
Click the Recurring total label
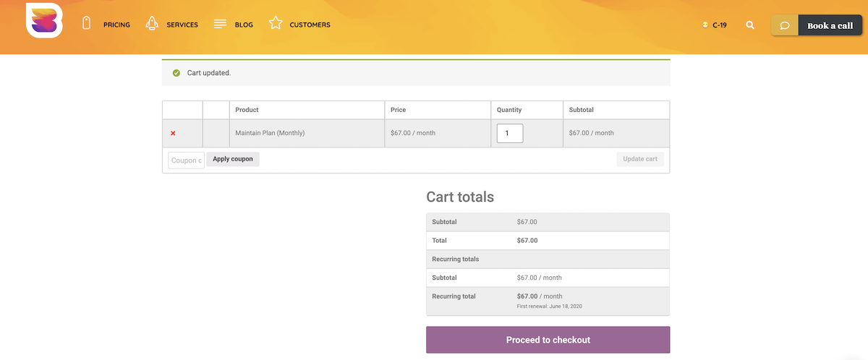pos(454,296)
